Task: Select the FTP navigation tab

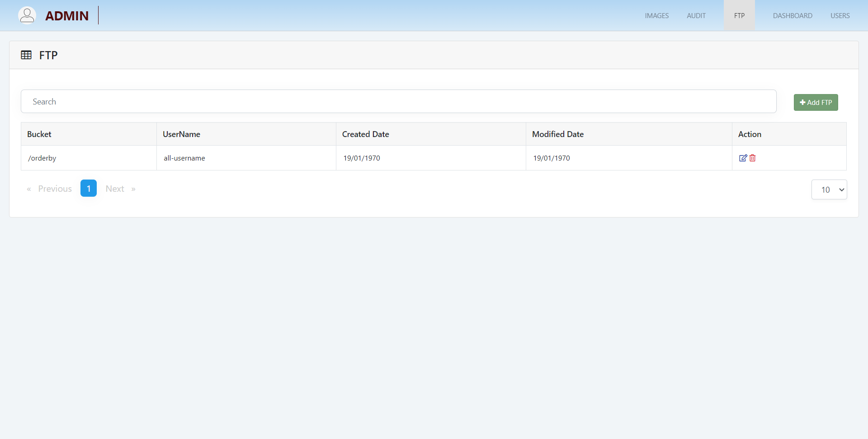Action: click(x=739, y=16)
